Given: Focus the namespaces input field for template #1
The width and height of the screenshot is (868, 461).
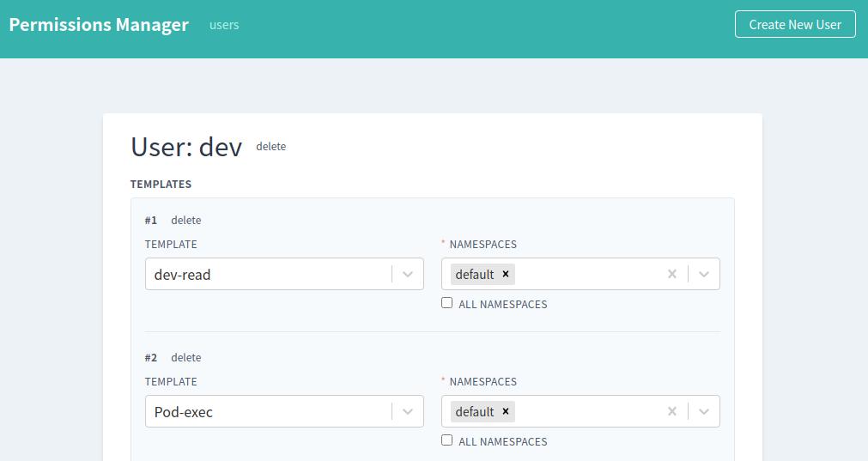Looking at the screenshot, I should coord(580,274).
